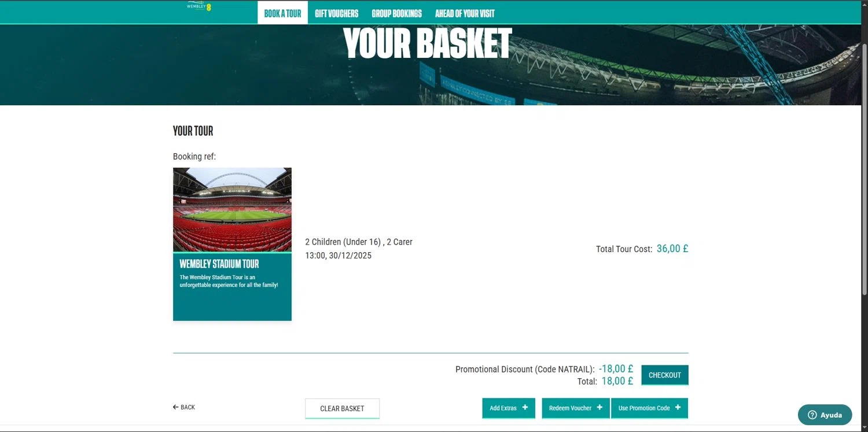Select the tour time '13:00, 30/12/2025'
This screenshot has width=868, height=432.
(339, 255)
